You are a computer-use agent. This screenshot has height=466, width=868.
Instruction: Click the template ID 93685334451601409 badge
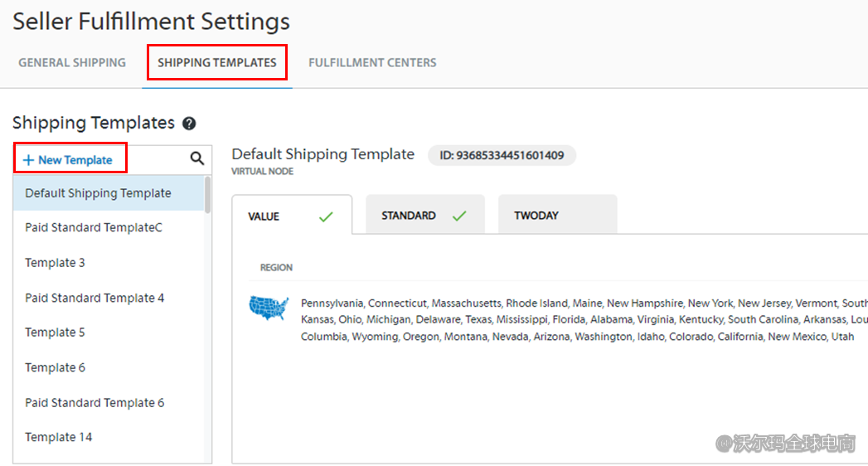502,155
